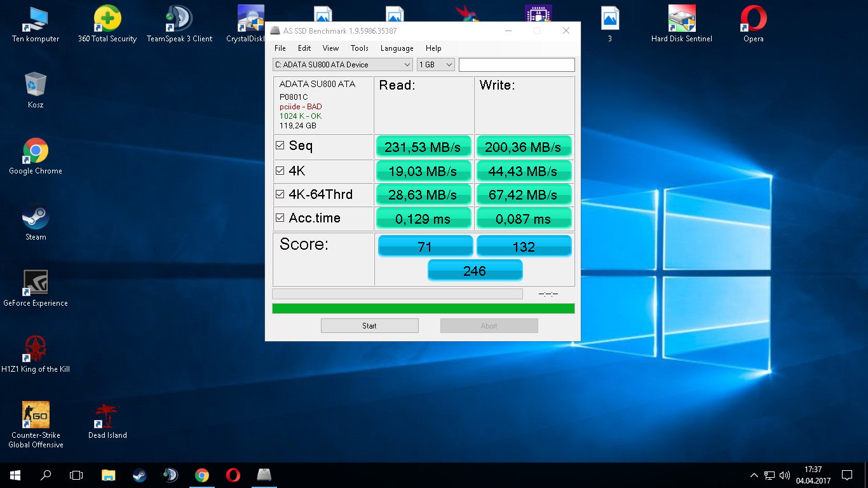Viewport: 868px width, 488px height.
Task: Click the 'P0801C' firmware text
Action: pos(294,97)
